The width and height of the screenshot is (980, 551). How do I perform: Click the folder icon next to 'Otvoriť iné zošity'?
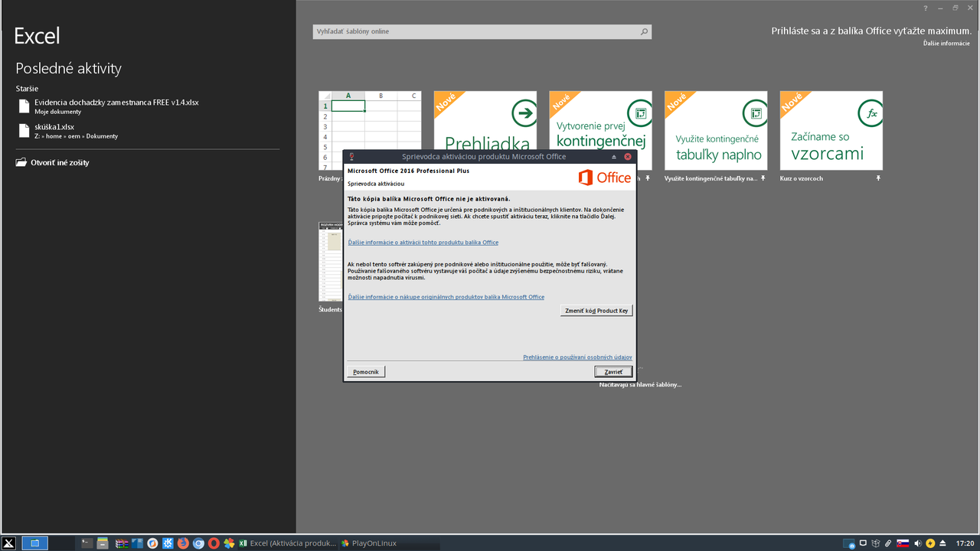[x=21, y=162]
